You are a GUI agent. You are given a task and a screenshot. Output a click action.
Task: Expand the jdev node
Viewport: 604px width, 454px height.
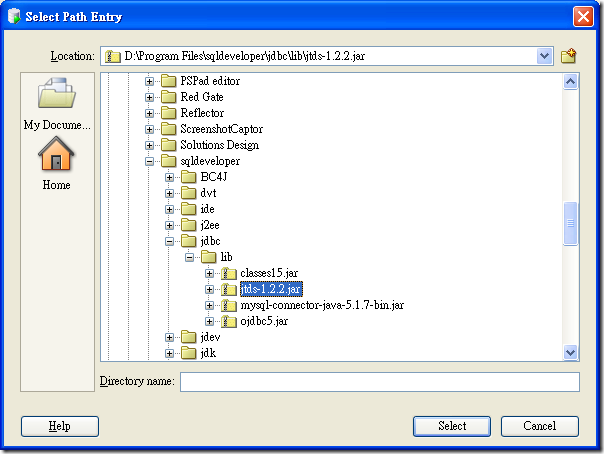[169, 338]
